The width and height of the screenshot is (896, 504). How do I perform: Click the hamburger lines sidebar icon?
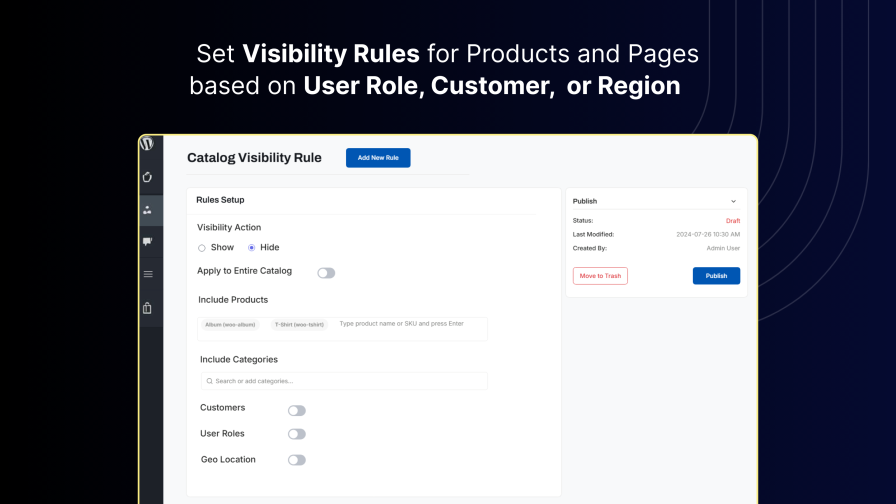(x=148, y=274)
